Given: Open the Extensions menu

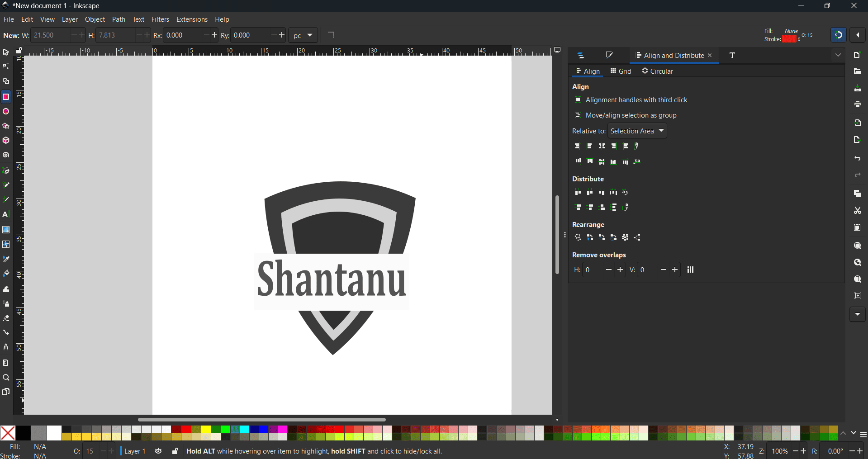Looking at the screenshot, I should point(192,19).
